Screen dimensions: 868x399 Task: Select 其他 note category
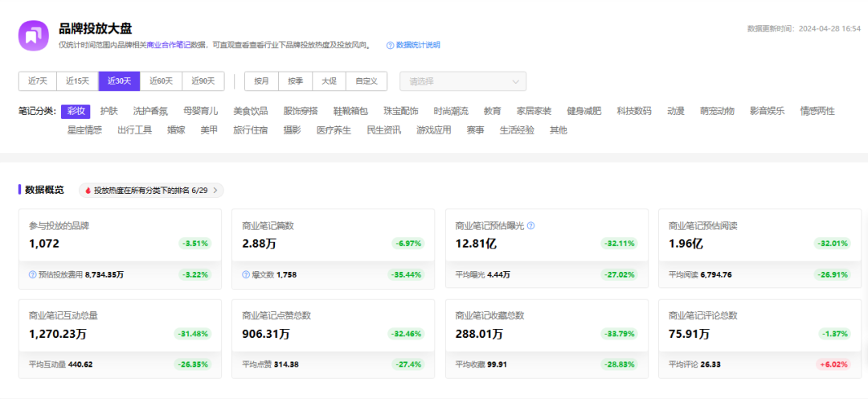(x=559, y=130)
